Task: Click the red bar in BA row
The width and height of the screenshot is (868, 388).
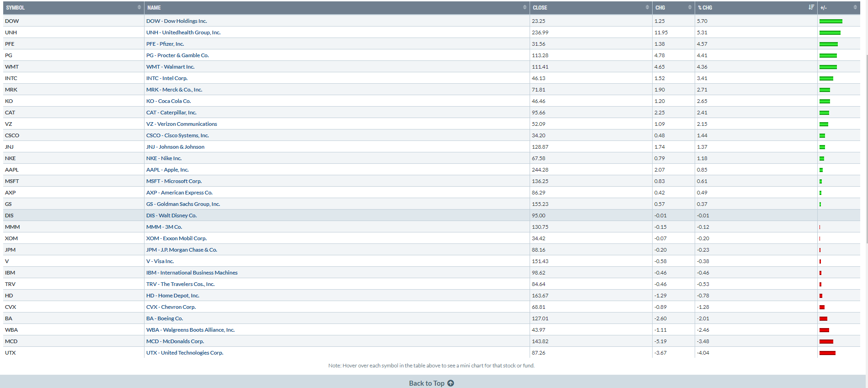Action: [x=823, y=318]
